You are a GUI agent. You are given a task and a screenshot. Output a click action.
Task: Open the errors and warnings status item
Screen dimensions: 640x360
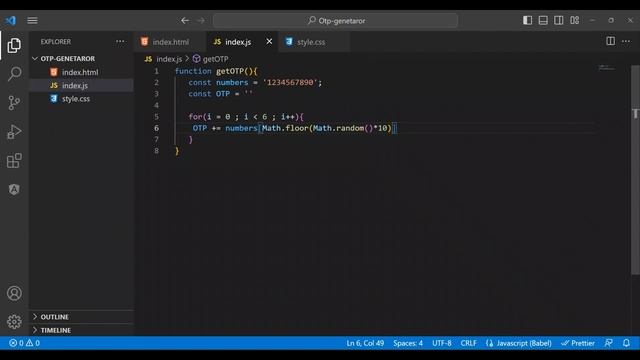tap(24, 343)
